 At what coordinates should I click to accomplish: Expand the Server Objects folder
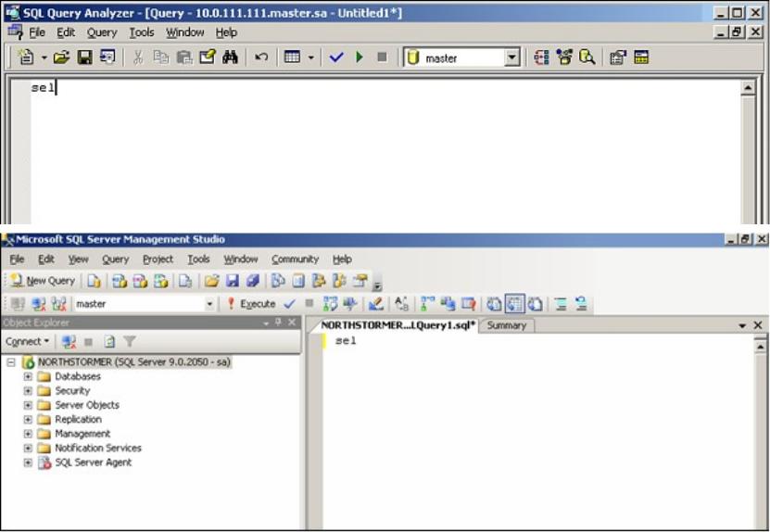(x=28, y=405)
